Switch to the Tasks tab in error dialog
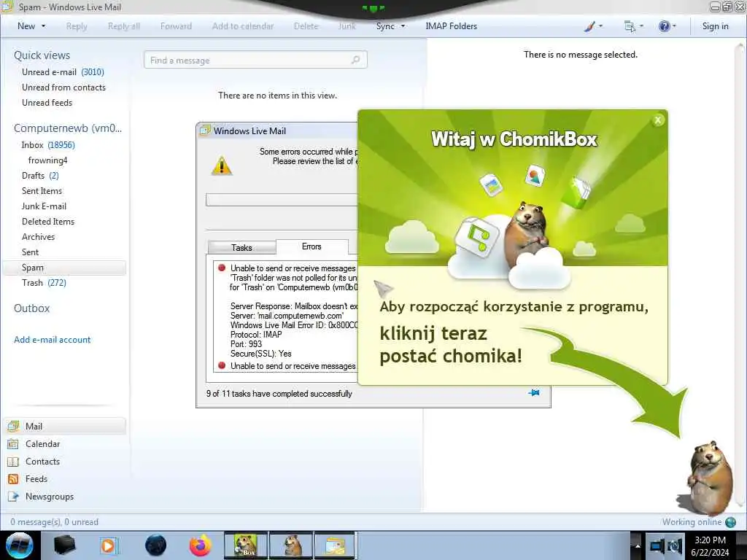The image size is (747, 560). (x=241, y=248)
